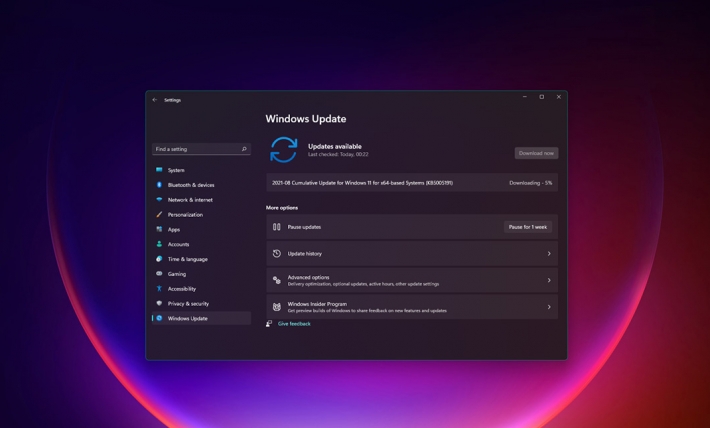Click the Windows Update sidebar icon
The image size is (710, 428).
coord(159,318)
